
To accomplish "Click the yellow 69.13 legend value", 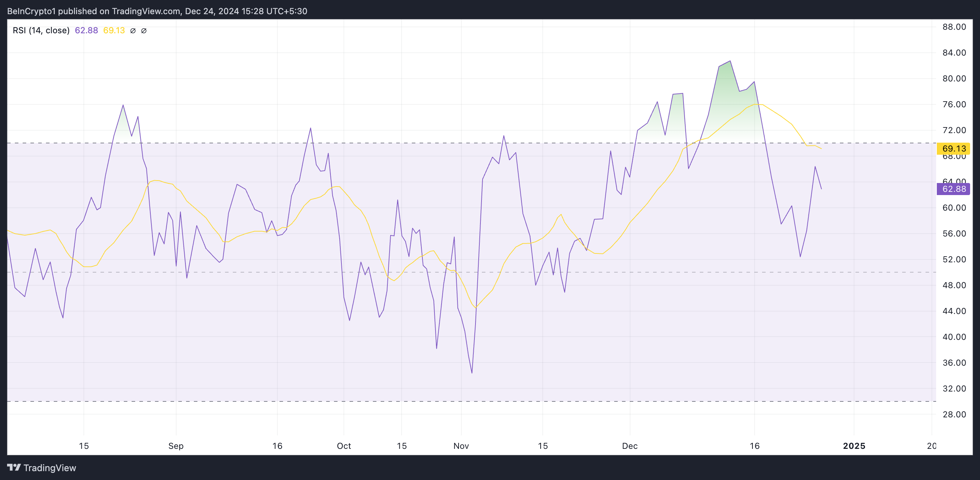I will [x=114, y=30].
